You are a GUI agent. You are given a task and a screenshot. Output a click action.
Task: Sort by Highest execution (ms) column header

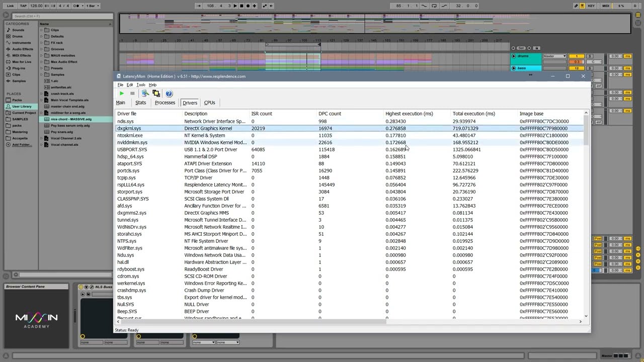pyautogui.click(x=417, y=114)
